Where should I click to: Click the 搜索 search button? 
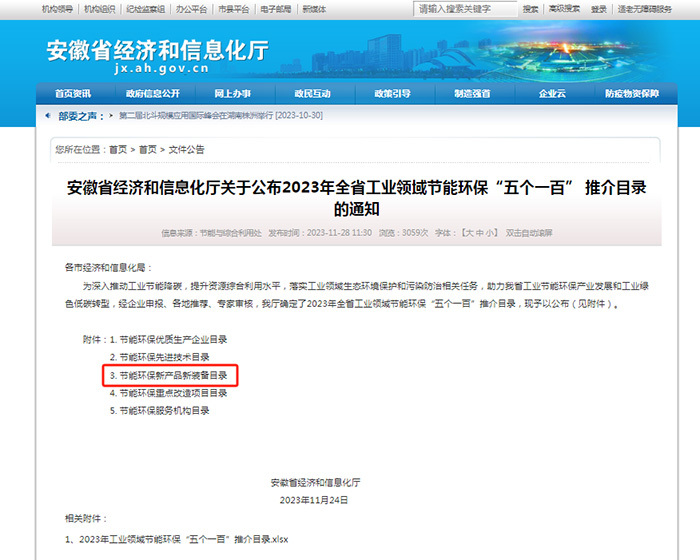tap(530, 9)
